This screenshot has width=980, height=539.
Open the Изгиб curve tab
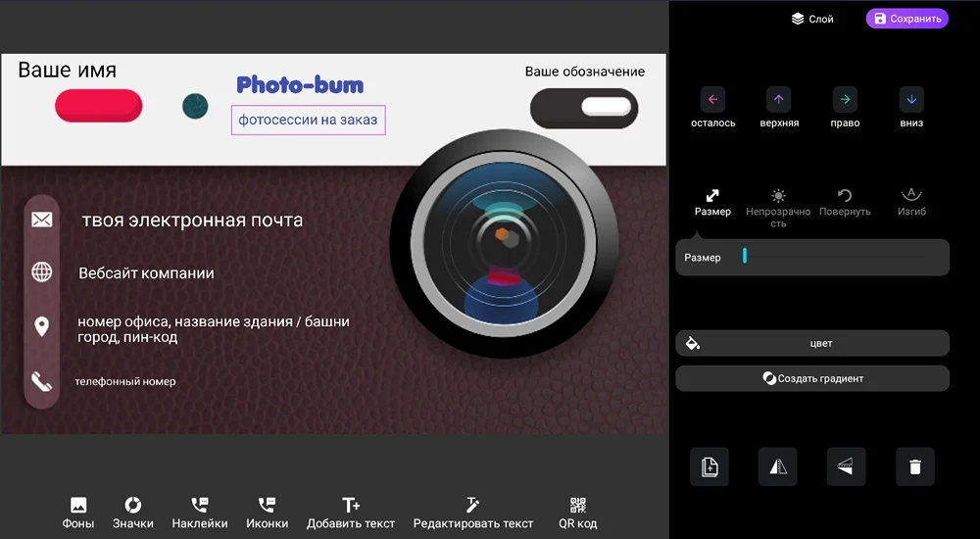point(911,202)
